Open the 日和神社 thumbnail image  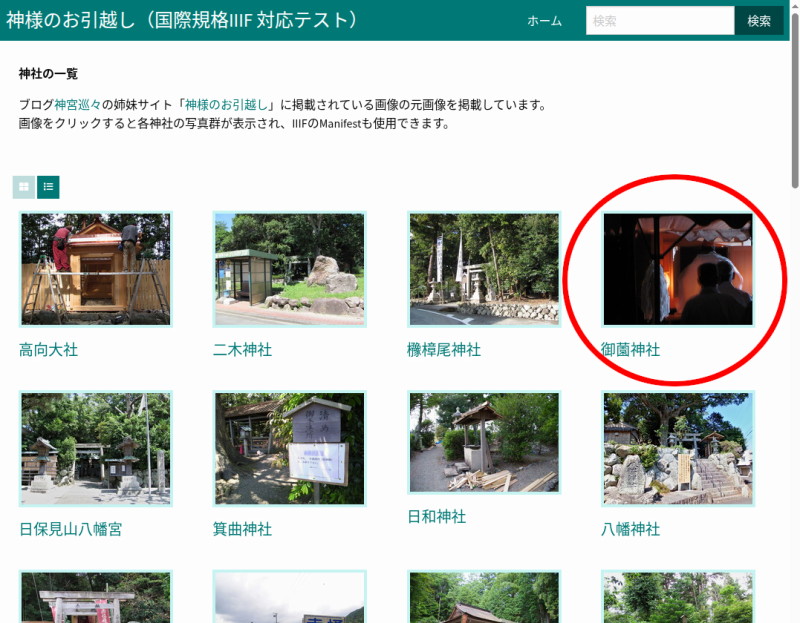click(483, 443)
